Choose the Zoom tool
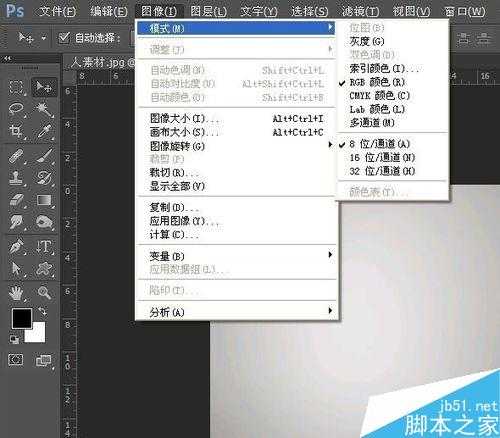 tap(44, 292)
